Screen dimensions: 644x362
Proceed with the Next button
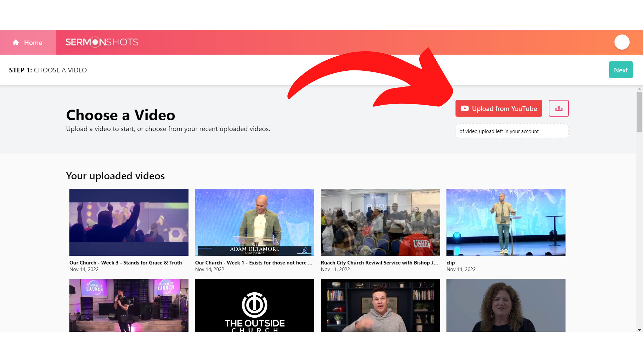[621, 70]
